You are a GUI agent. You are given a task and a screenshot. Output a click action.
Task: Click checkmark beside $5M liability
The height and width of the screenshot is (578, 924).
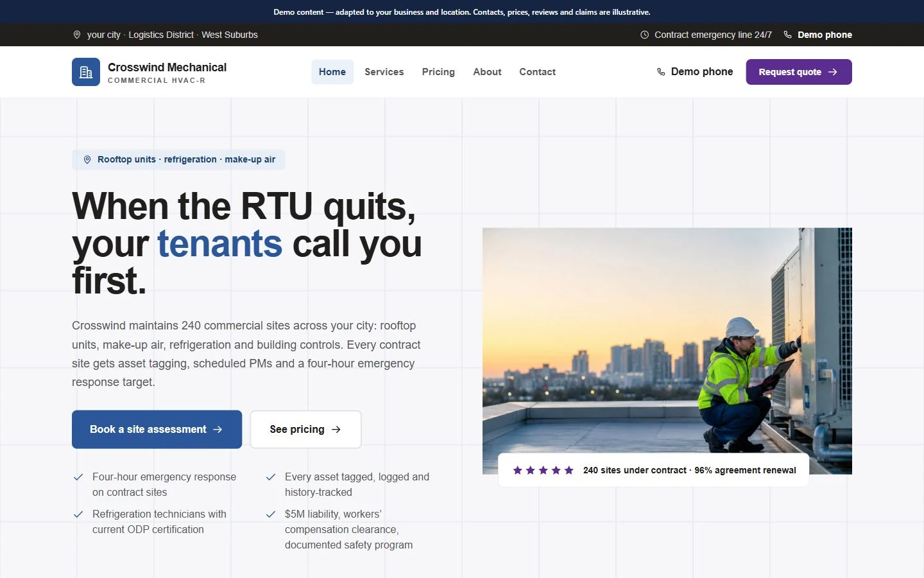[x=271, y=514]
